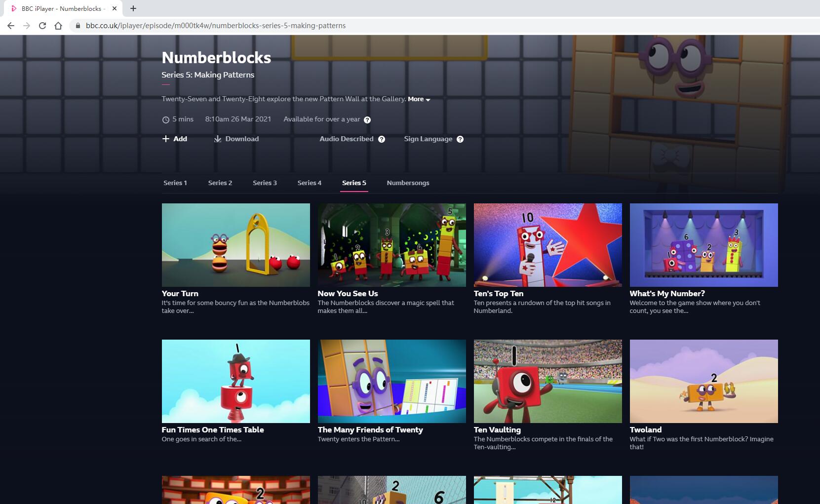
Task: Click the Ten's Top Ten title link
Action: (x=499, y=293)
